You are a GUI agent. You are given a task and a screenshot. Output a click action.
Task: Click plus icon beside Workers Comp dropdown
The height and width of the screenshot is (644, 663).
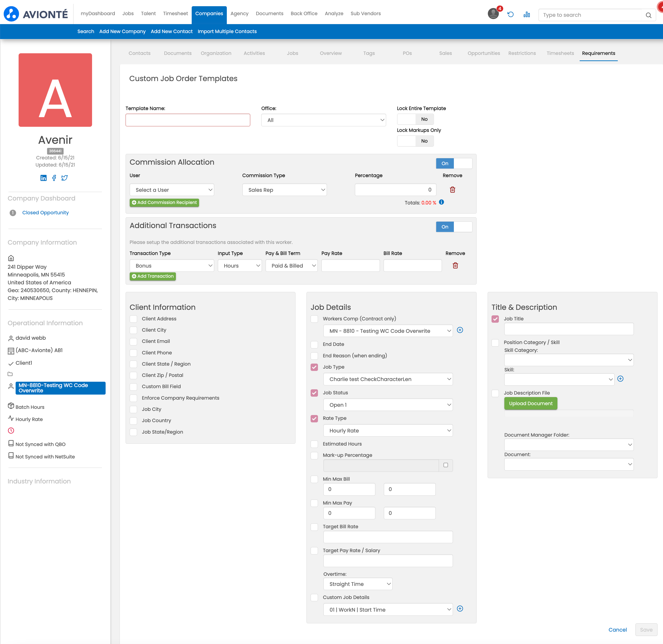pos(460,330)
